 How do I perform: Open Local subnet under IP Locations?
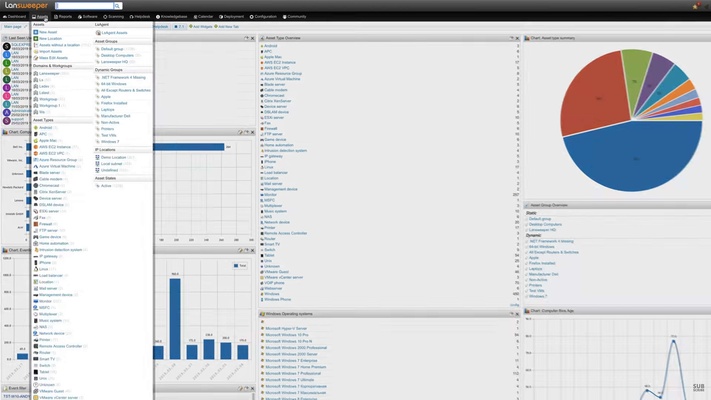pyautogui.click(x=113, y=164)
